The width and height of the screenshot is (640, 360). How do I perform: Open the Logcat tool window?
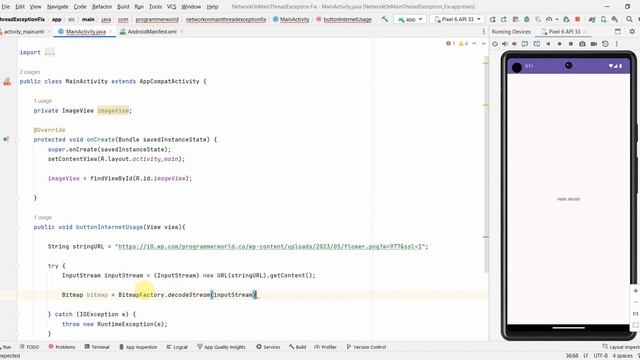(177, 347)
